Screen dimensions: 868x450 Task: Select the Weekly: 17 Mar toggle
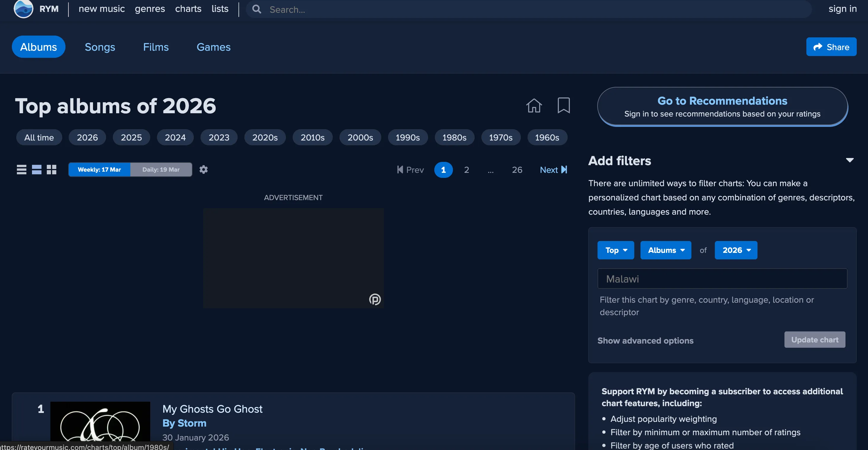[x=99, y=170]
